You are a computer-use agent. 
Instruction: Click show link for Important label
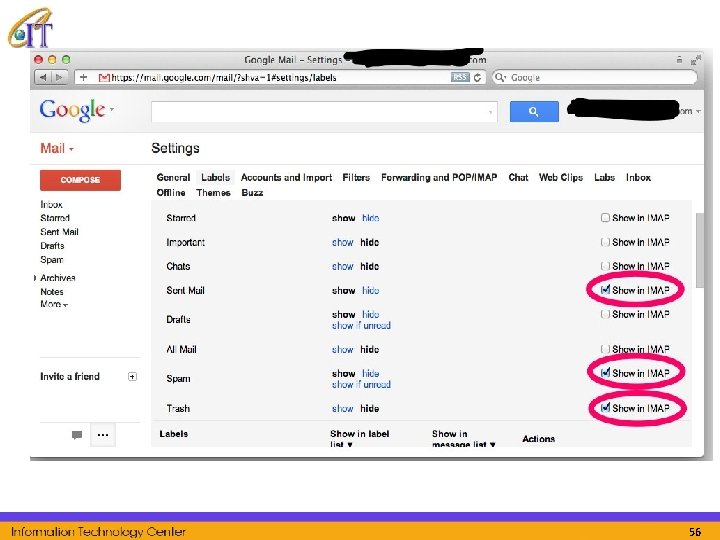click(x=343, y=242)
